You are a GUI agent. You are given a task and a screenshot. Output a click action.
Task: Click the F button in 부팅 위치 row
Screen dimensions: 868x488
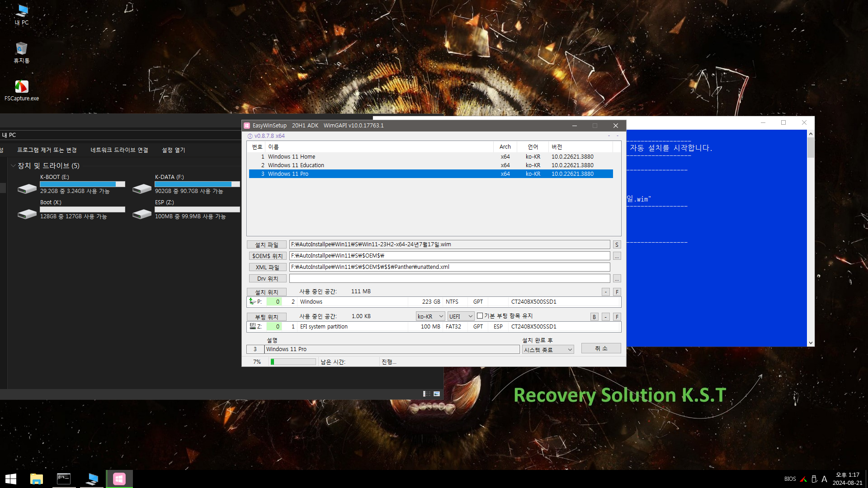point(617,317)
